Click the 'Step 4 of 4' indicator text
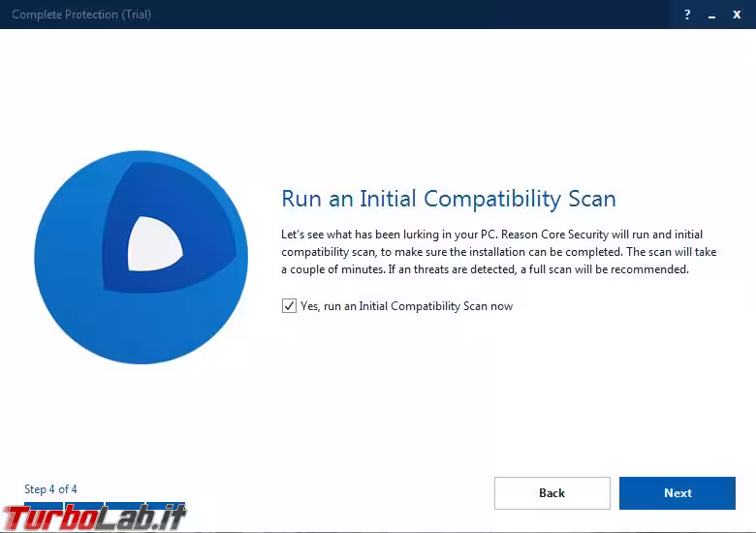 click(x=50, y=489)
